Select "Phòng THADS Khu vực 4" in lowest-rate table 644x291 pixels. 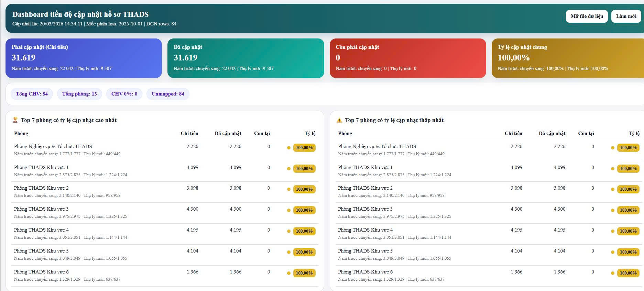click(365, 230)
